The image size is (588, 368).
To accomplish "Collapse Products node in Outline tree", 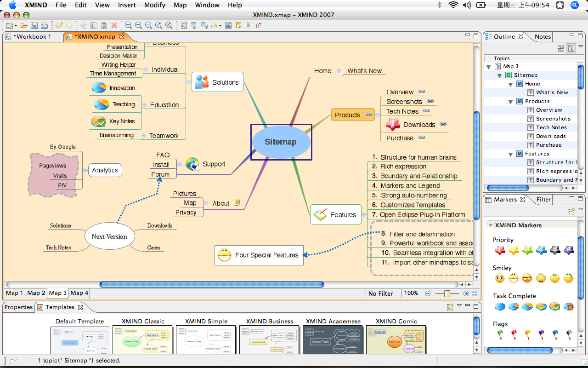I will coord(510,102).
